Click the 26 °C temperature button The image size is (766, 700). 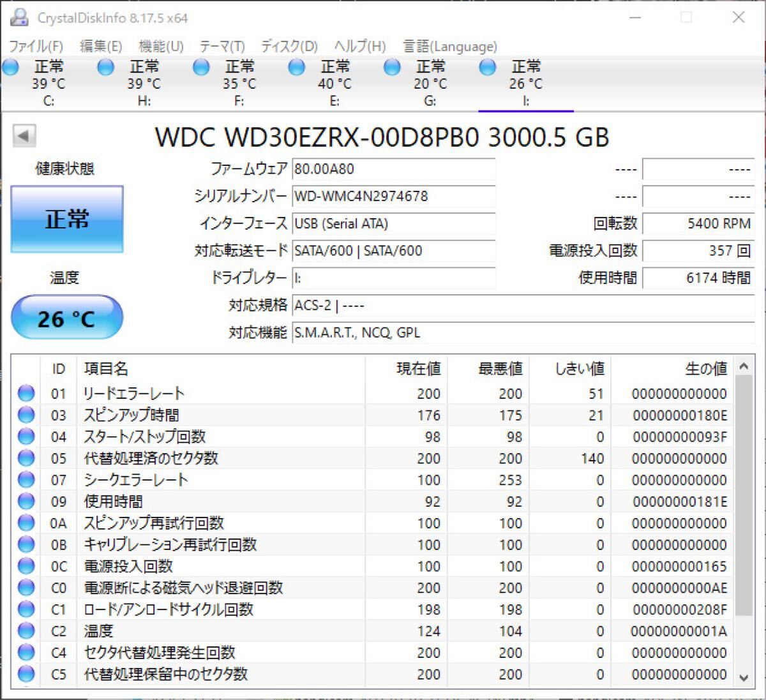(66, 318)
